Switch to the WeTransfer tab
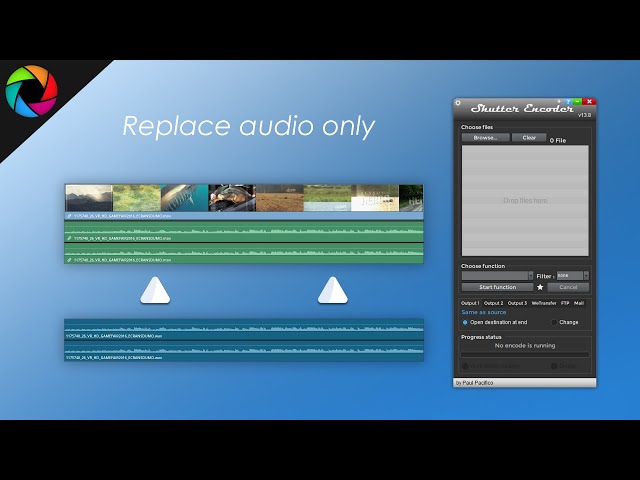640x480 pixels. [544, 303]
